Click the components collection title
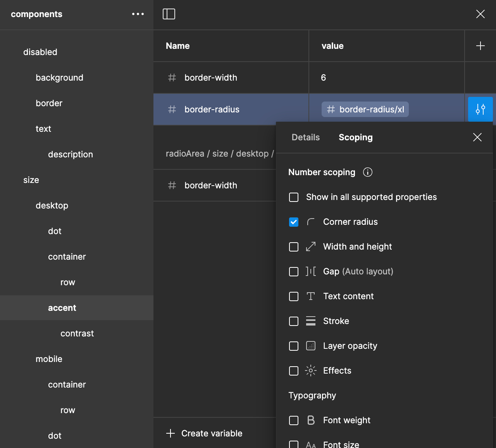 [x=36, y=14]
